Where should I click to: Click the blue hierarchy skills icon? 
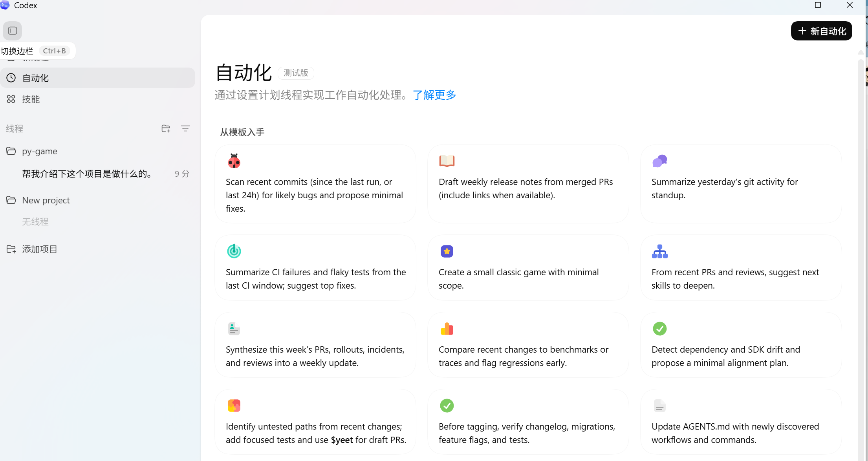tap(659, 251)
